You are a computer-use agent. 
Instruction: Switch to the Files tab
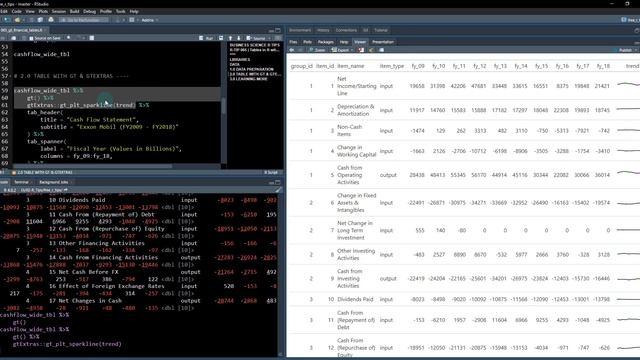[x=293, y=42]
